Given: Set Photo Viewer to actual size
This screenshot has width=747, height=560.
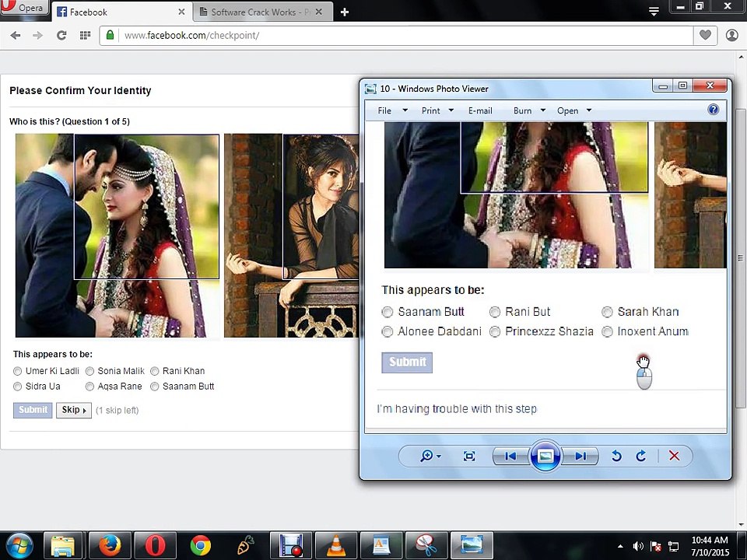Looking at the screenshot, I should 469,457.
